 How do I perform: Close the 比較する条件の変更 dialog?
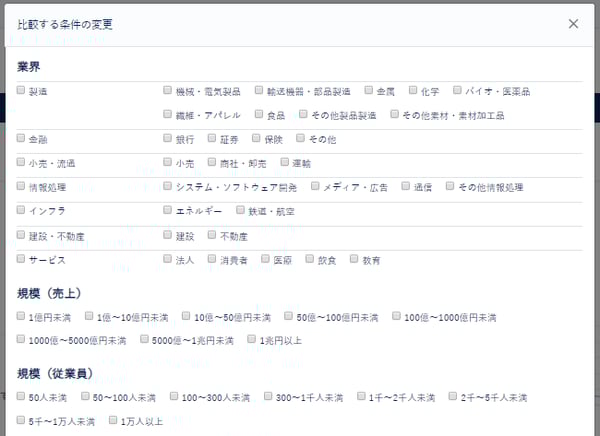[573, 24]
